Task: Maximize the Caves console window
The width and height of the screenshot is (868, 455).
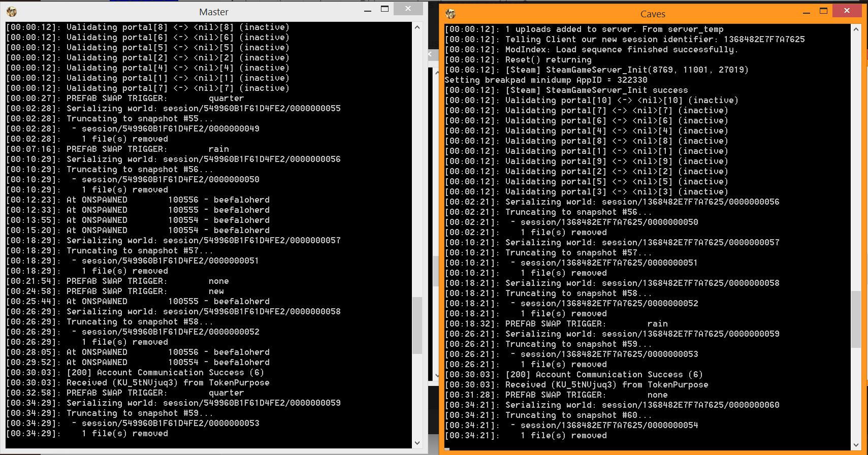Action: (824, 11)
